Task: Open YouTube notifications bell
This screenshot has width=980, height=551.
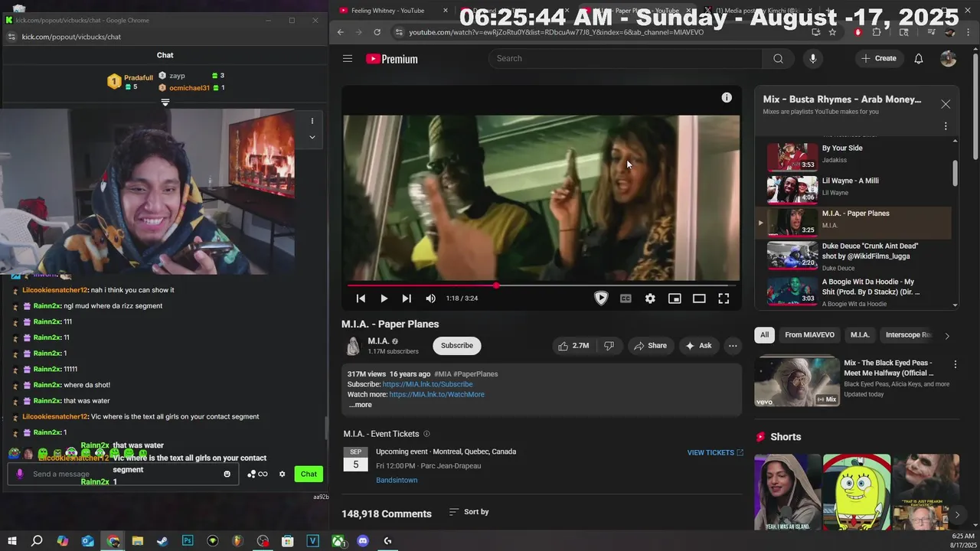Action: tap(919, 59)
